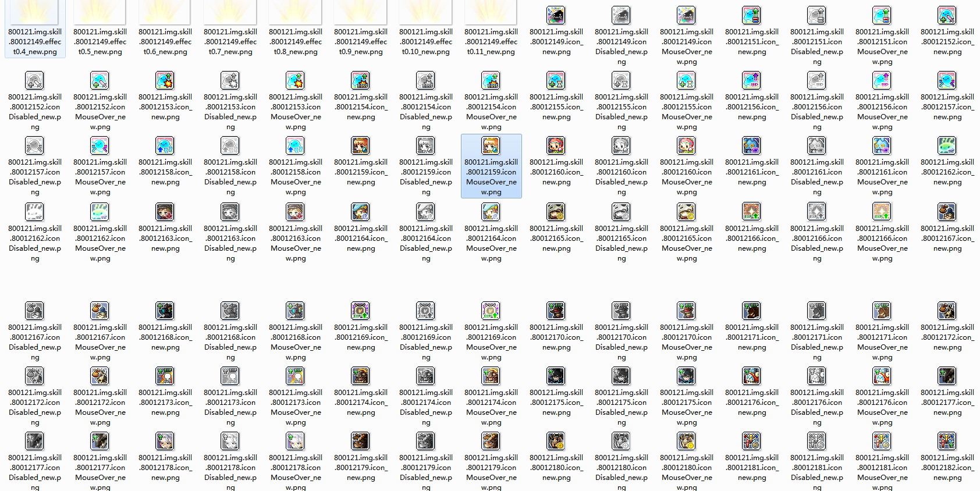Viewport: 980px width, 491px height.
Task: Click the file name 80012159.iconDisabled_new.png
Action: [x=426, y=177]
